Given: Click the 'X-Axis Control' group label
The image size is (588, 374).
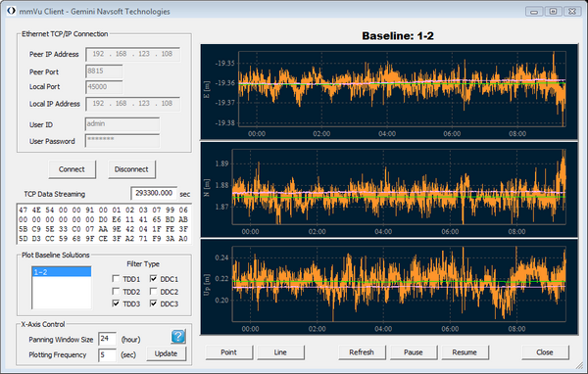Looking at the screenshot, I should pos(43,324).
